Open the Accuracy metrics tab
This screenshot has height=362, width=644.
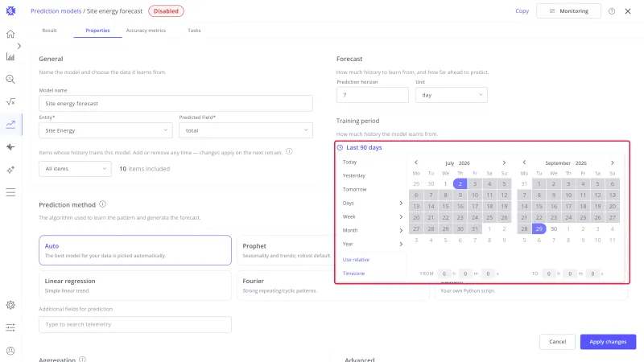pyautogui.click(x=146, y=31)
